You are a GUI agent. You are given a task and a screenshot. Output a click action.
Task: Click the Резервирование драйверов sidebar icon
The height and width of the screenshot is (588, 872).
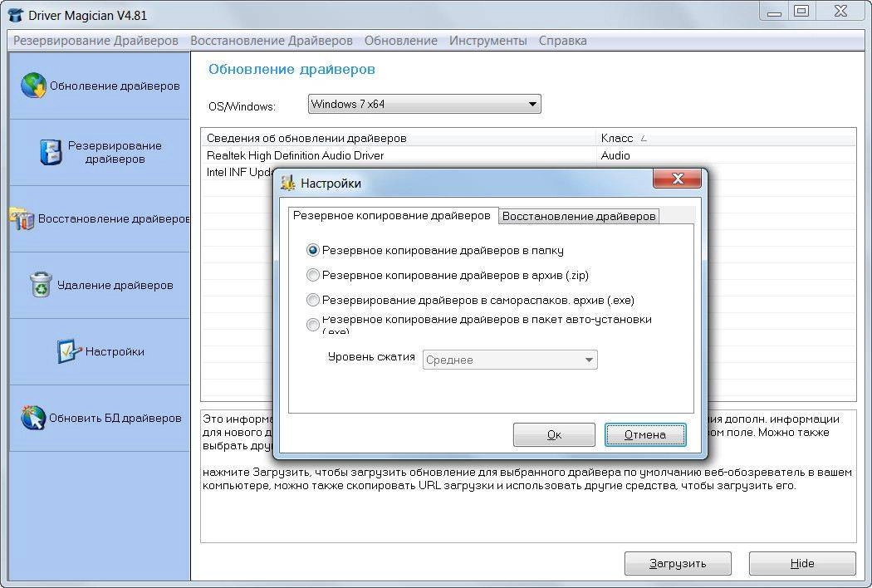click(51, 152)
